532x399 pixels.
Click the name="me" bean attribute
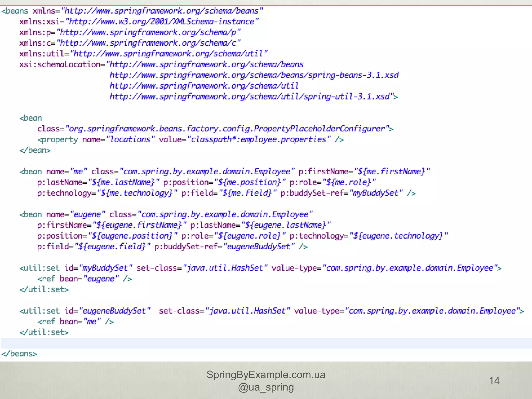point(67,172)
